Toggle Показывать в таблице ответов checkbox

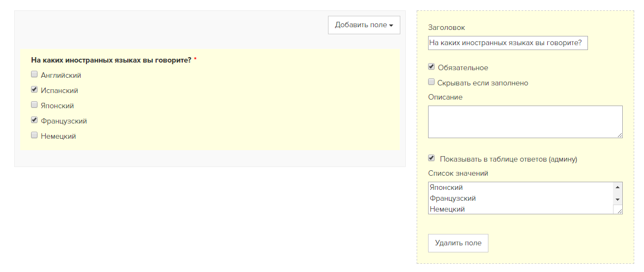click(x=431, y=158)
